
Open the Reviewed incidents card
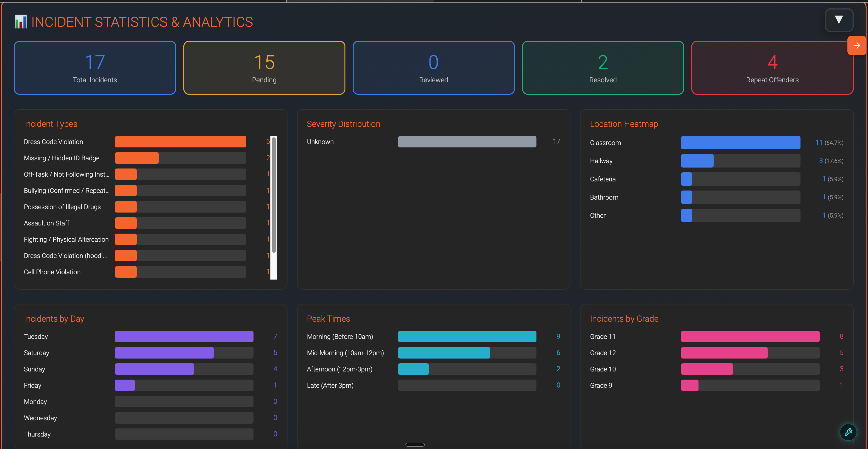[433, 67]
